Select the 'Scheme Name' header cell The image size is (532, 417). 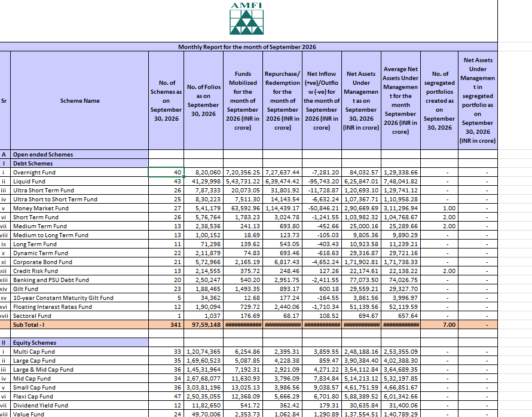click(x=80, y=101)
